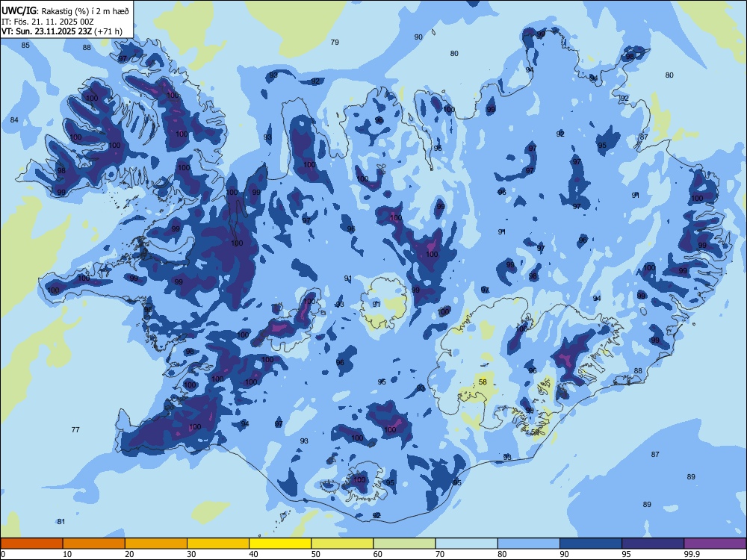Screen dimensions: 747x560
Task: Click the '10' tick label on the legend scale
Action: click(67, 554)
